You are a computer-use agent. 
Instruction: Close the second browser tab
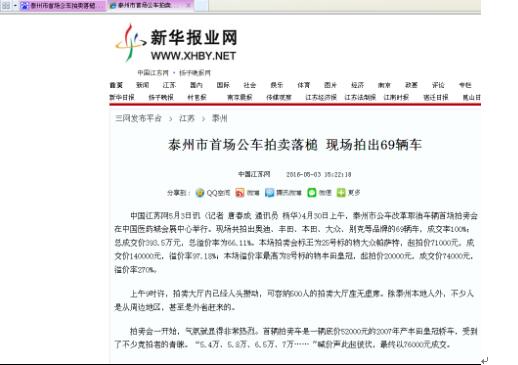[x=188, y=5]
